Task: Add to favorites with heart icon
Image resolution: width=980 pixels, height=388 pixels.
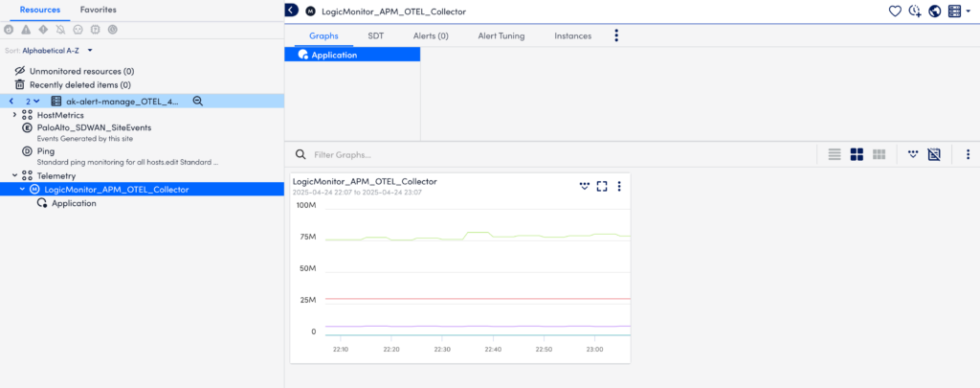Action: pyautogui.click(x=895, y=11)
